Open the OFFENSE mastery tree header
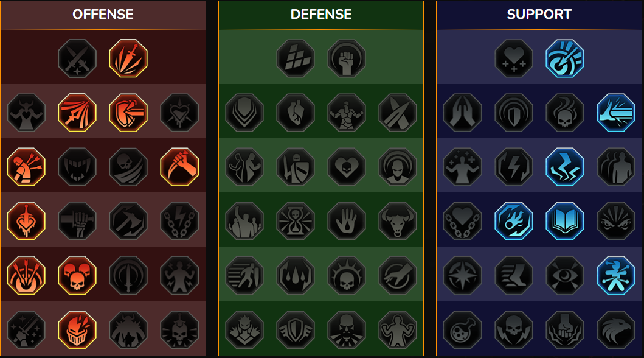This screenshot has width=644, height=358. pos(103,15)
